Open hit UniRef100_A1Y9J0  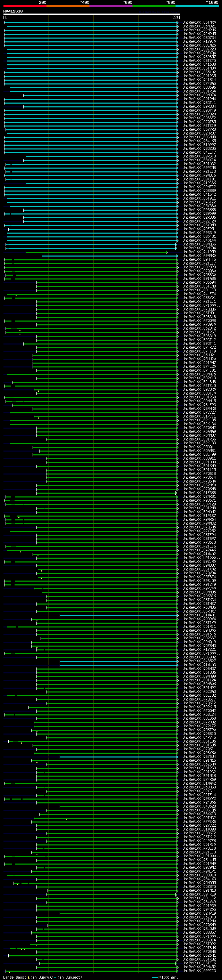[x=199, y=41]
